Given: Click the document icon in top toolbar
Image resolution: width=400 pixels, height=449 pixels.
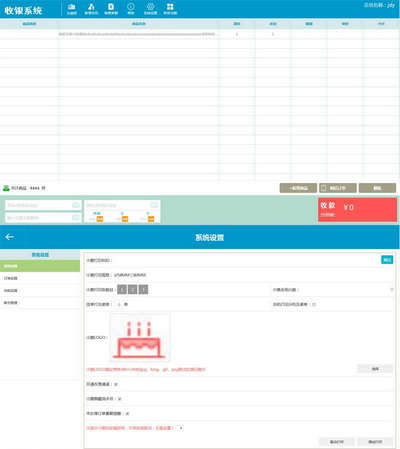Looking at the screenshot, I should tap(111, 9).
